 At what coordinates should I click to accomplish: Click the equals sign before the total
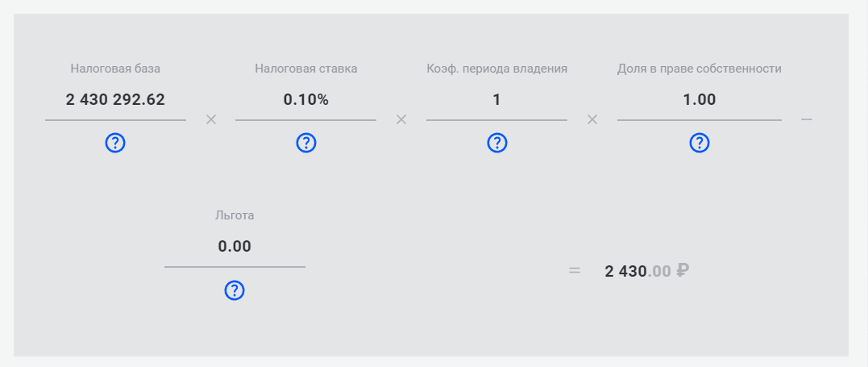coord(575,271)
